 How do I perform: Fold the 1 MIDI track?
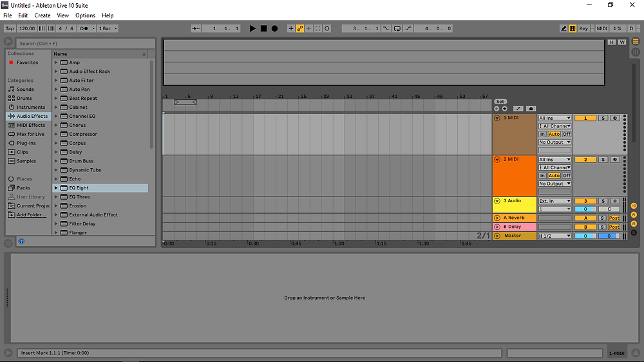click(497, 118)
